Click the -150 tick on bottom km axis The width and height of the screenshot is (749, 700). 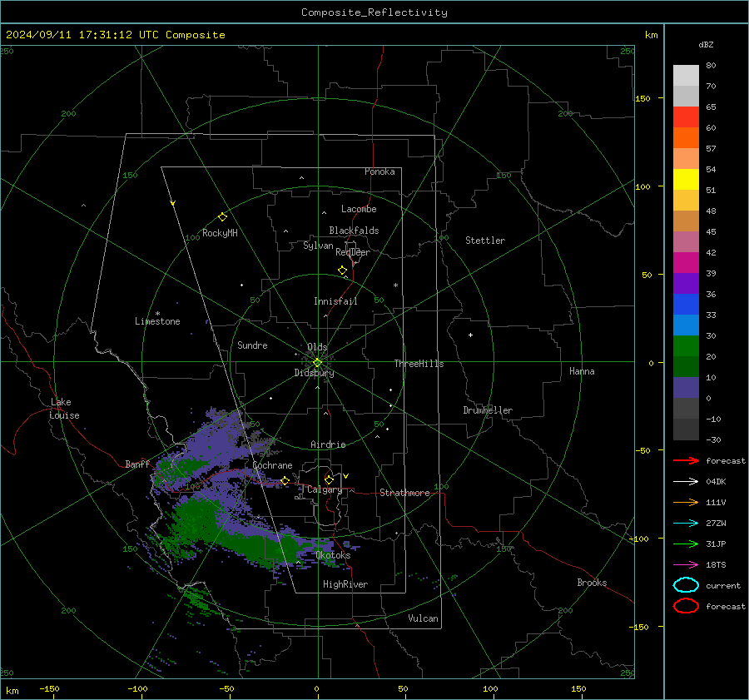pyautogui.click(x=49, y=689)
